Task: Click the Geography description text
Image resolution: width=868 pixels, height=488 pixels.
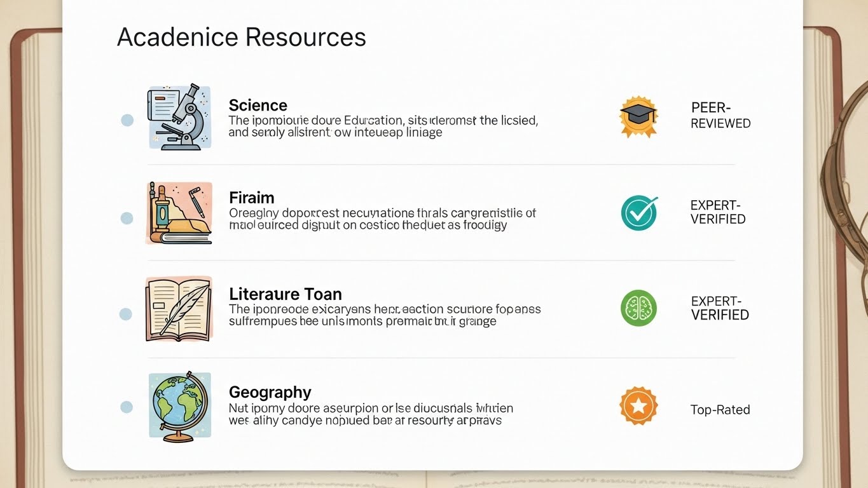Action: pyautogui.click(x=370, y=414)
